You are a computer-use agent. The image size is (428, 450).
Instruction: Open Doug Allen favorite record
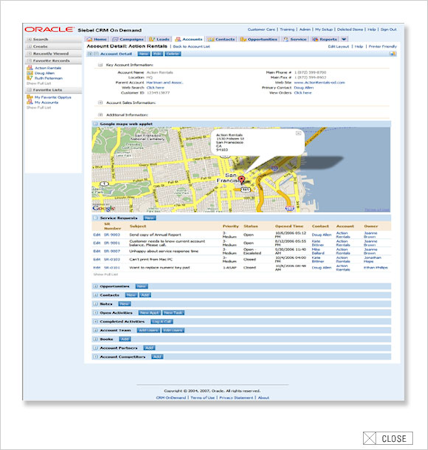click(x=45, y=73)
